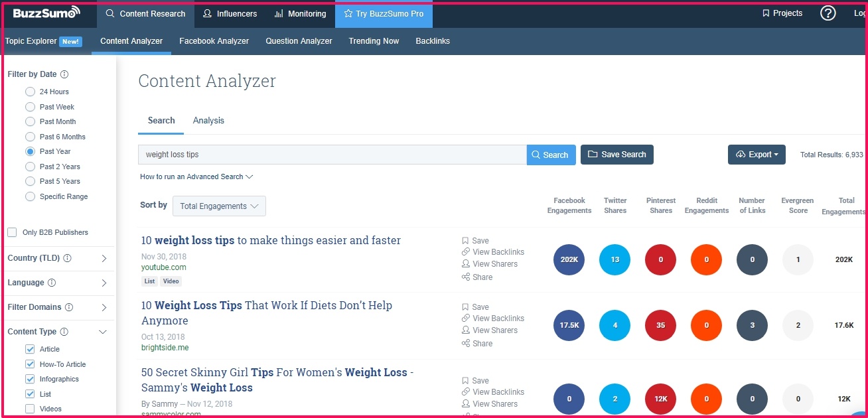
Task: Click the BuzzSumo logo
Action: pos(46,13)
